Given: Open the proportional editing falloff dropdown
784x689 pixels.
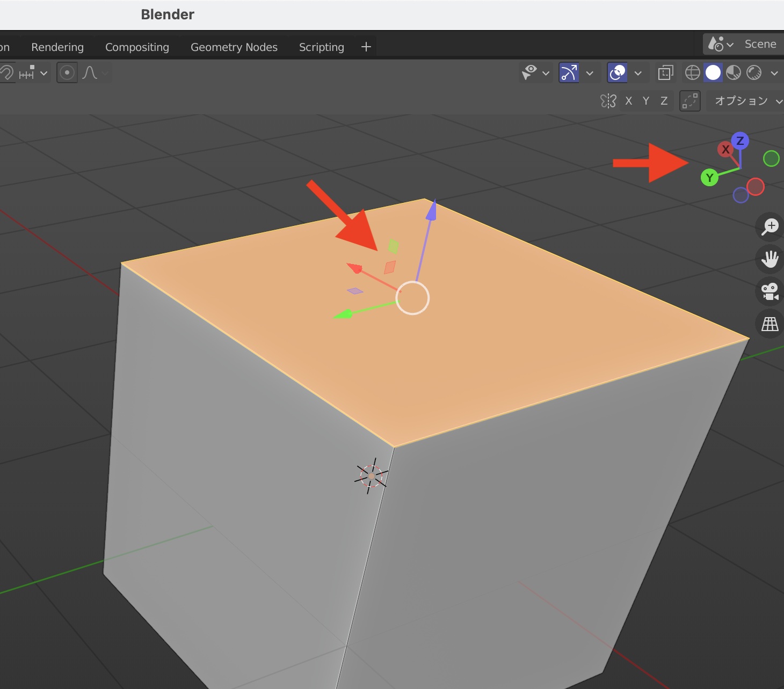Looking at the screenshot, I should (104, 73).
